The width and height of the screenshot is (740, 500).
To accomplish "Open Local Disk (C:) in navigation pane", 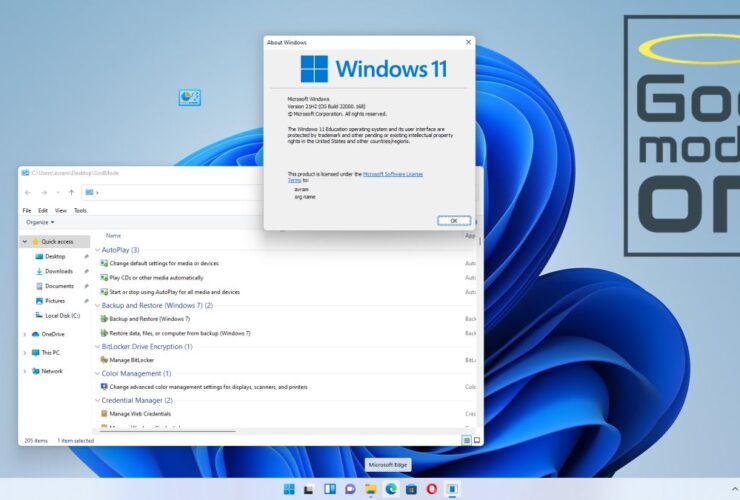I will tap(62, 315).
